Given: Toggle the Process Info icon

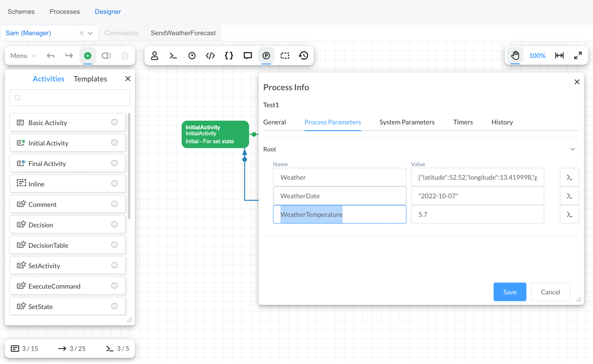Looking at the screenshot, I should [x=266, y=56].
